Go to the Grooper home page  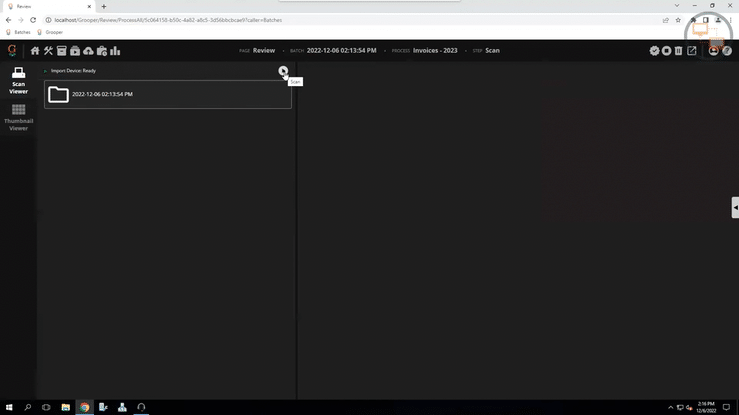coord(35,51)
